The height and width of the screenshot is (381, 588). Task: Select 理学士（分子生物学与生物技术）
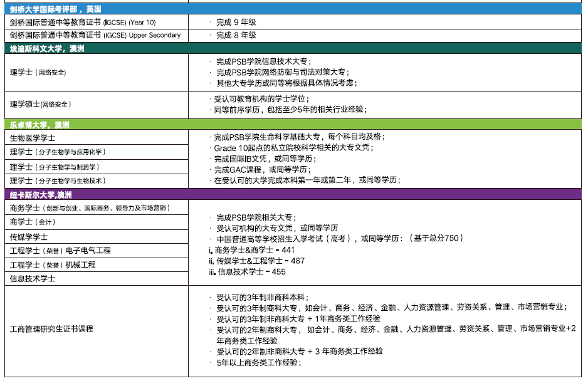click(97, 180)
